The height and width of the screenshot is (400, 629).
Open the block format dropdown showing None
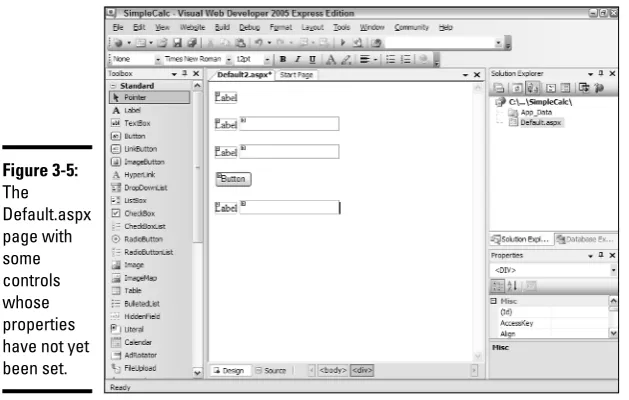coord(158,60)
